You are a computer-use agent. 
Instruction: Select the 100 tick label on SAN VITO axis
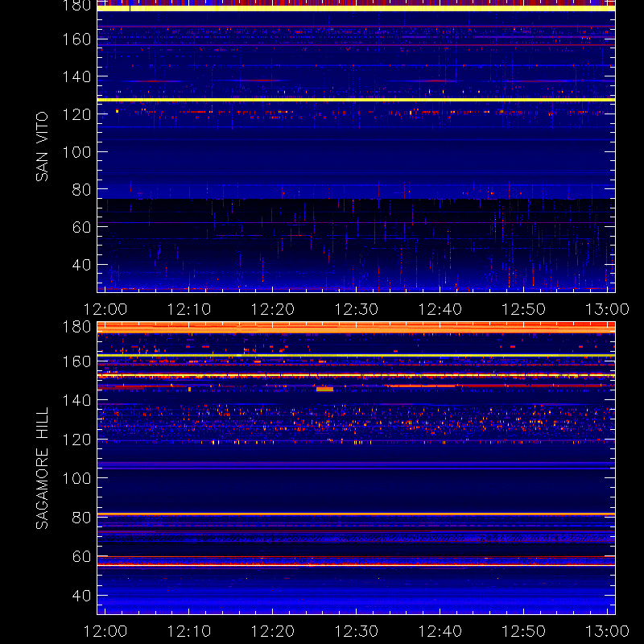[x=76, y=152]
